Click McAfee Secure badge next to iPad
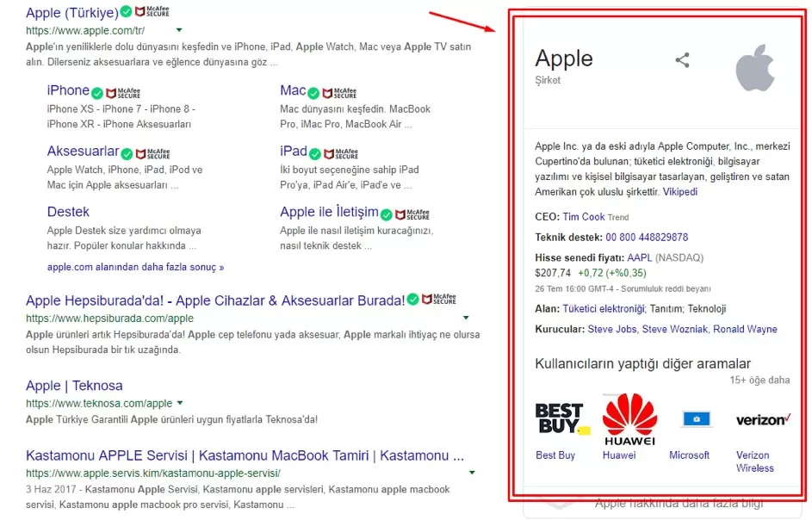The width and height of the screenshot is (812, 520). (341, 154)
